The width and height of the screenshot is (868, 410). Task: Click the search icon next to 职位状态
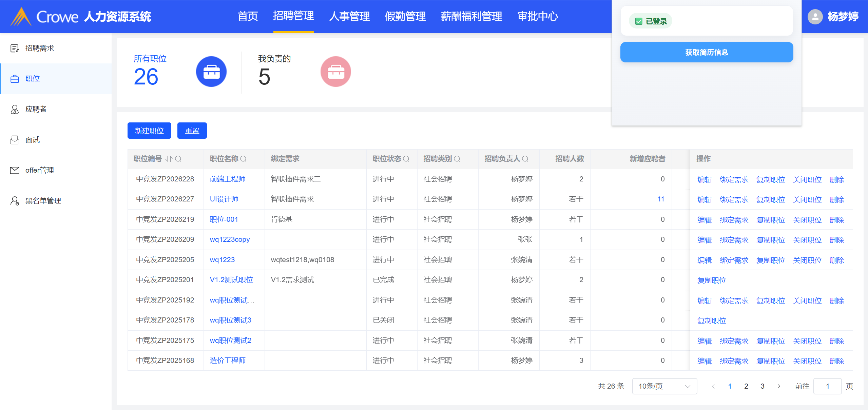(406, 159)
